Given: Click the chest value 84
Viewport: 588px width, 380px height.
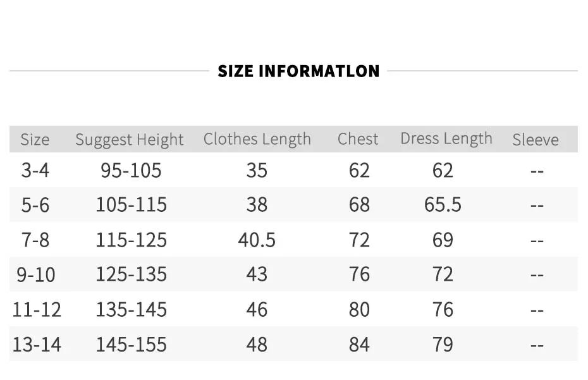Looking at the screenshot, I should pyautogui.click(x=359, y=345).
